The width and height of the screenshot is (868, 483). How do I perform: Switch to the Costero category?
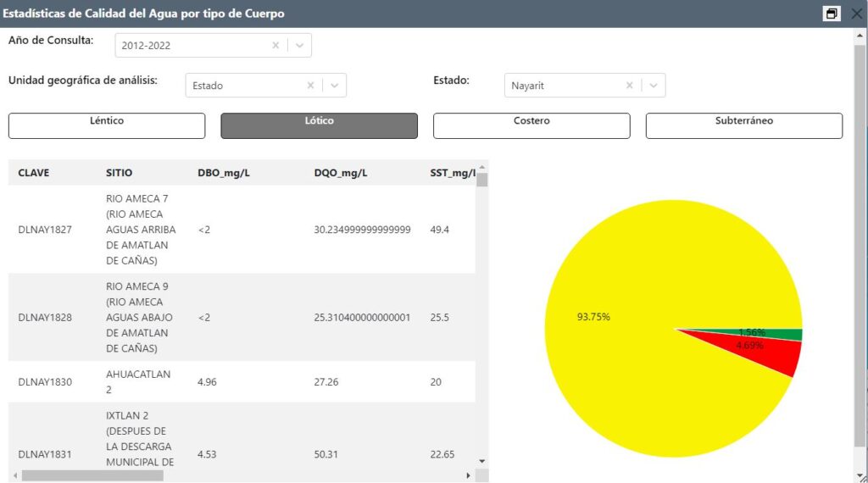(x=531, y=125)
